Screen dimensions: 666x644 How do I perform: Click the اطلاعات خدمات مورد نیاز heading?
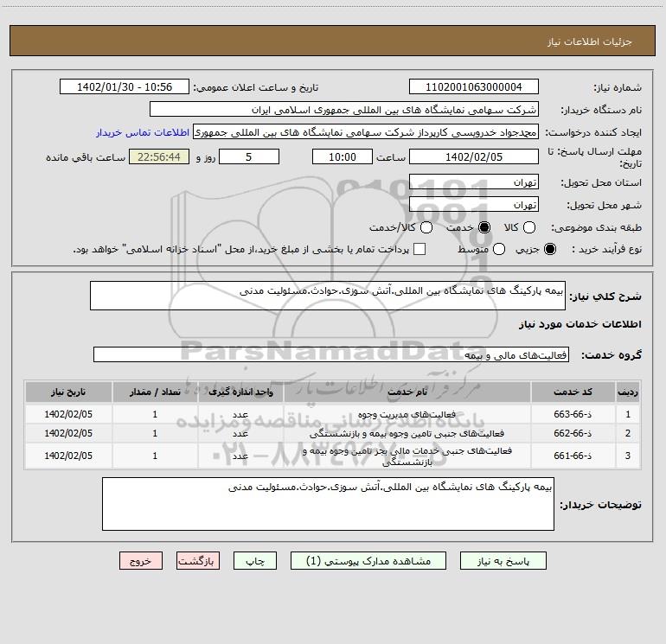pos(580,324)
